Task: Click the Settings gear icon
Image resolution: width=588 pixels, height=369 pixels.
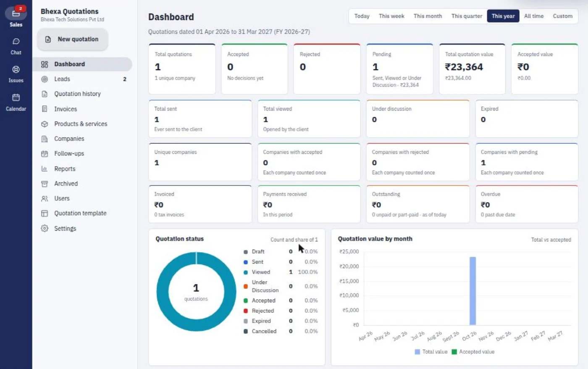Action: pyautogui.click(x=45, y=228)
